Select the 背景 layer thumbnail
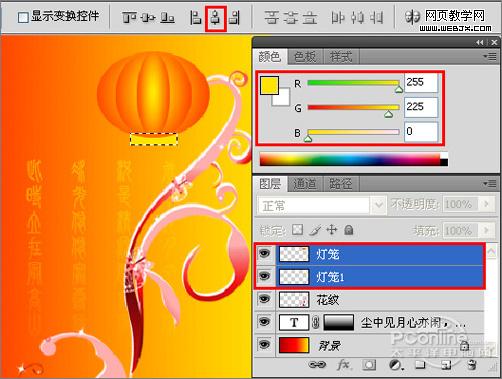This screenshot has width=502, height=379. pyautogui.click(x=294, y=345)
